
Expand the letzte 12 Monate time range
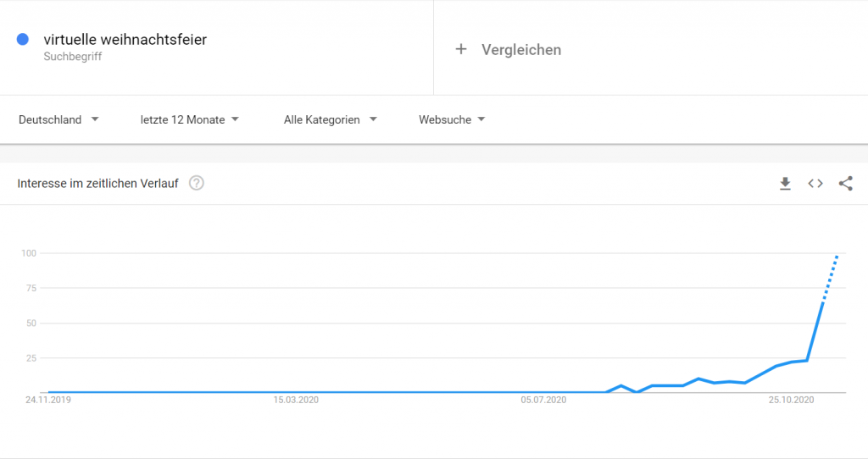click(189, 119)
